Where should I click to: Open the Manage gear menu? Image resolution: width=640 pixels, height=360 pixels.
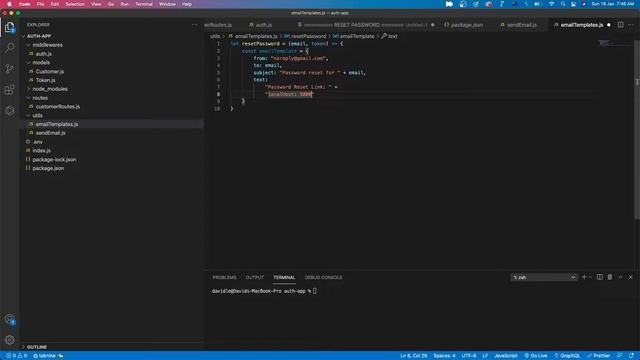[10, 340]
